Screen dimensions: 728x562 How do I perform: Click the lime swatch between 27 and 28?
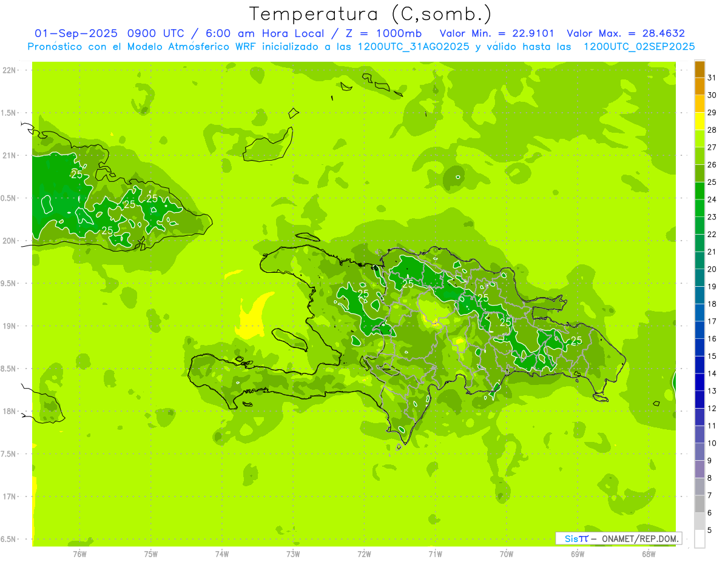tap(699, 139)
